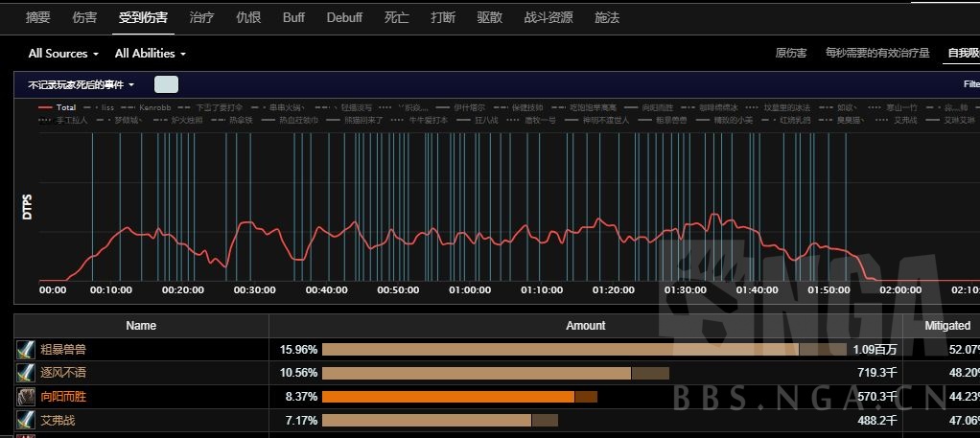
Task: Open the 不记录玩家死后的事件 dropdown
Action: coord(82,84)
